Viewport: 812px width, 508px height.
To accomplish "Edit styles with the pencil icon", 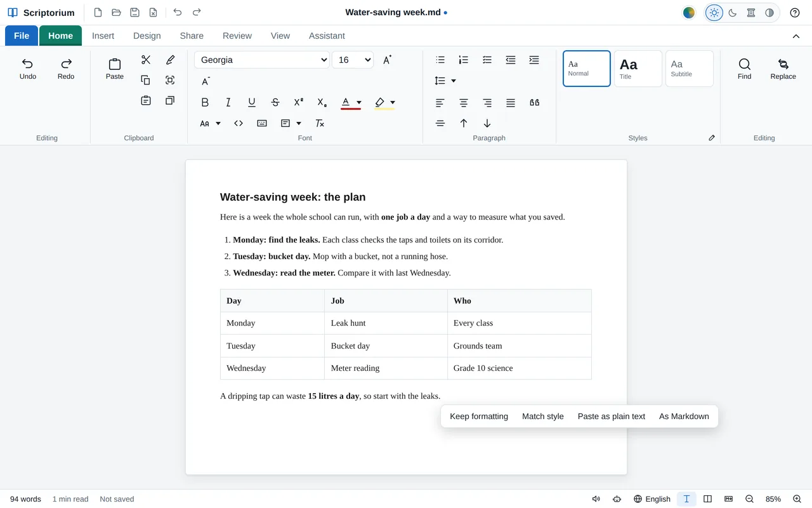I will [712, 138].
